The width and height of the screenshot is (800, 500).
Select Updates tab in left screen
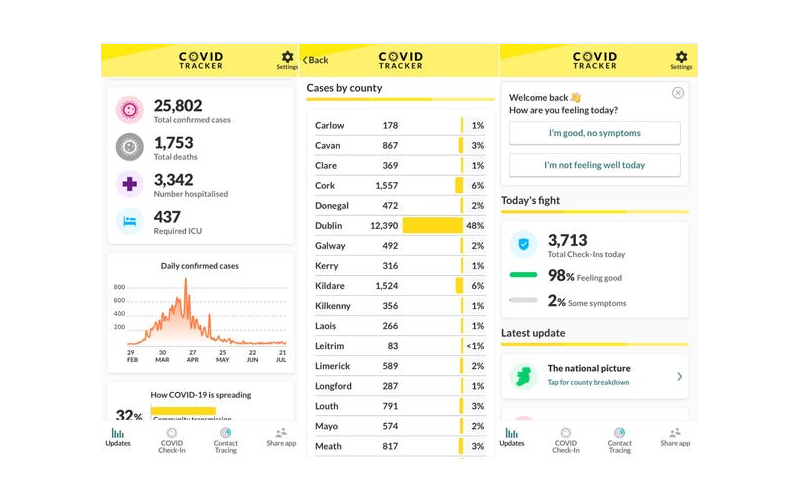[x=118, y=438]
